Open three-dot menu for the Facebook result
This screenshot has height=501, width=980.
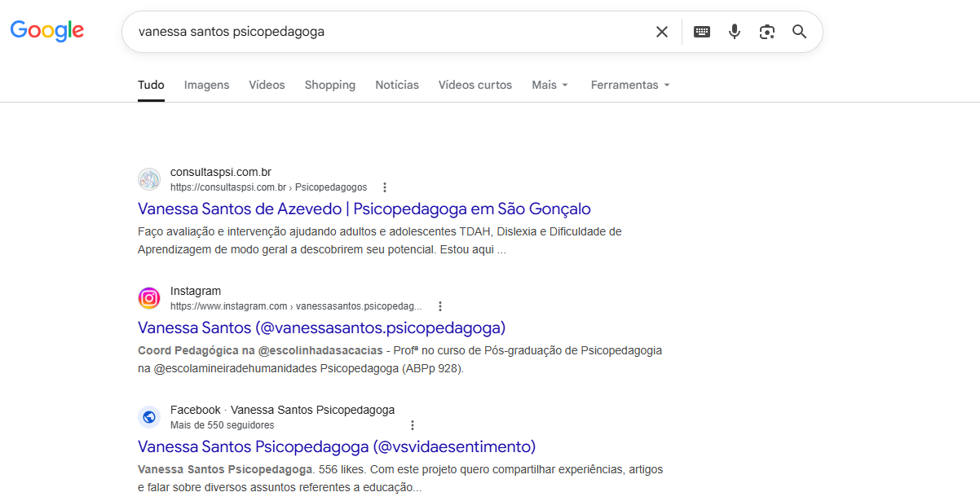coord(413,425)
